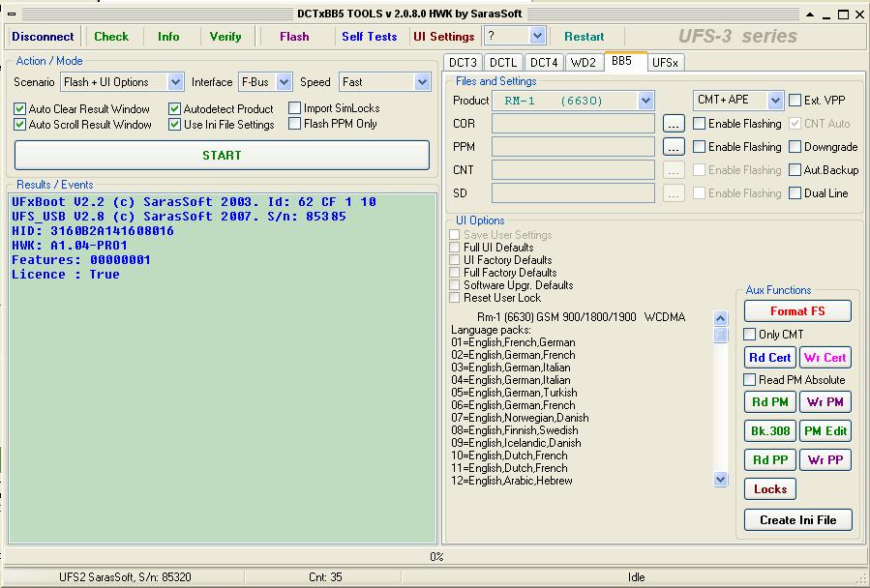Click the language list scroll-down arrow

click(720, 479)
